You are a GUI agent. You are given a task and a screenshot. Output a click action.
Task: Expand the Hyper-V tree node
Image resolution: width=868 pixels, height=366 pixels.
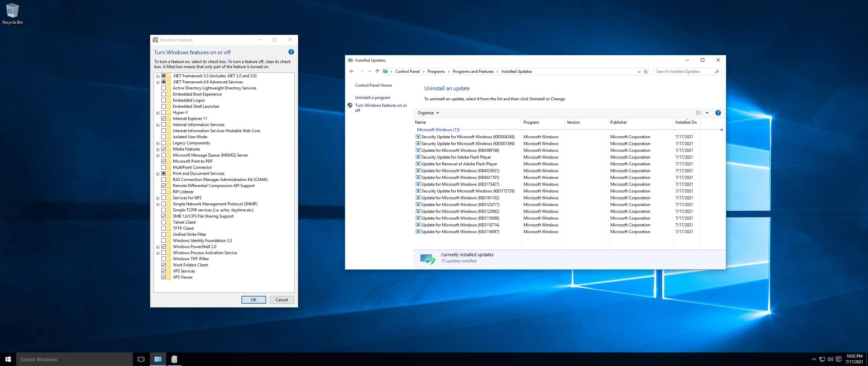pyautogui.click(x=158, y=113)
